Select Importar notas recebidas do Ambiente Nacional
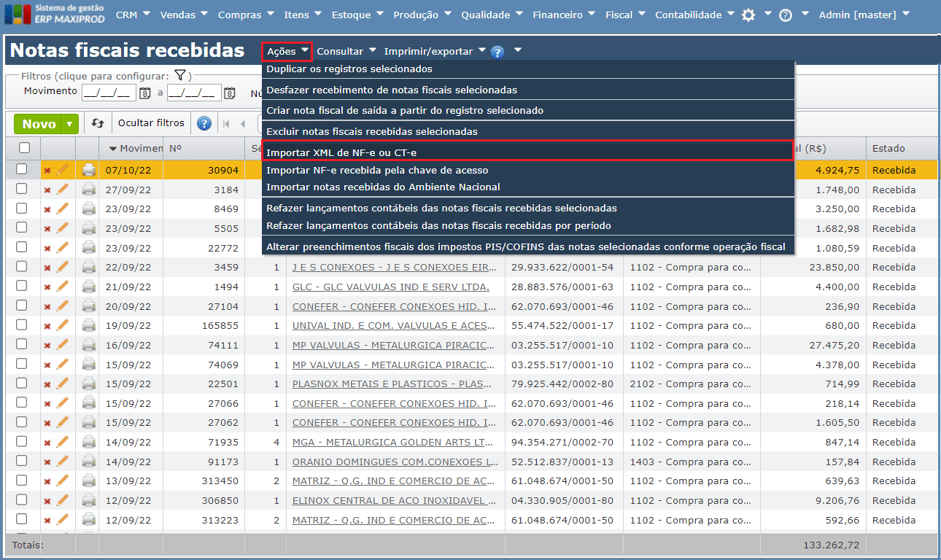Viewport: 941px width, 560px height. 527,187
